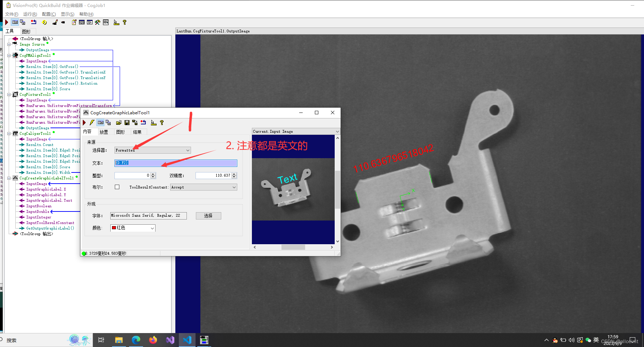
Task: Open the 显示(S) menu
Action: 67,14
